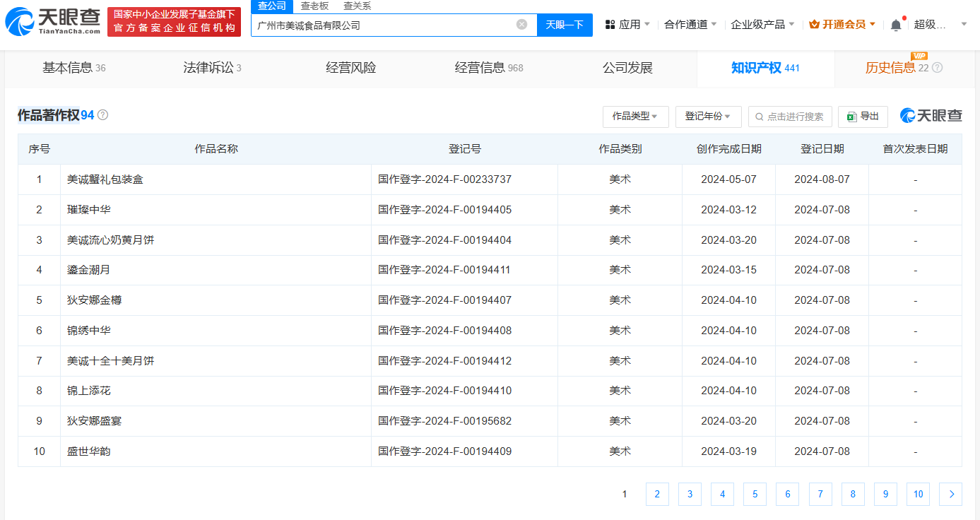Image resolution: width=980 pixels, height=520 pixels.
Task: Export the table with the 导出 button
Action: (863, 117)
